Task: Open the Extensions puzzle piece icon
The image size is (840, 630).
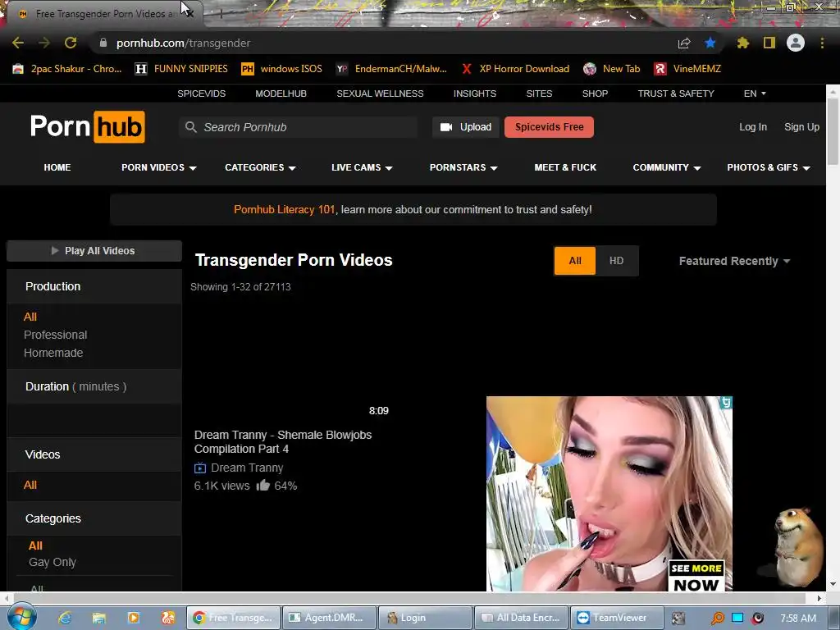Action: point(742,43)
